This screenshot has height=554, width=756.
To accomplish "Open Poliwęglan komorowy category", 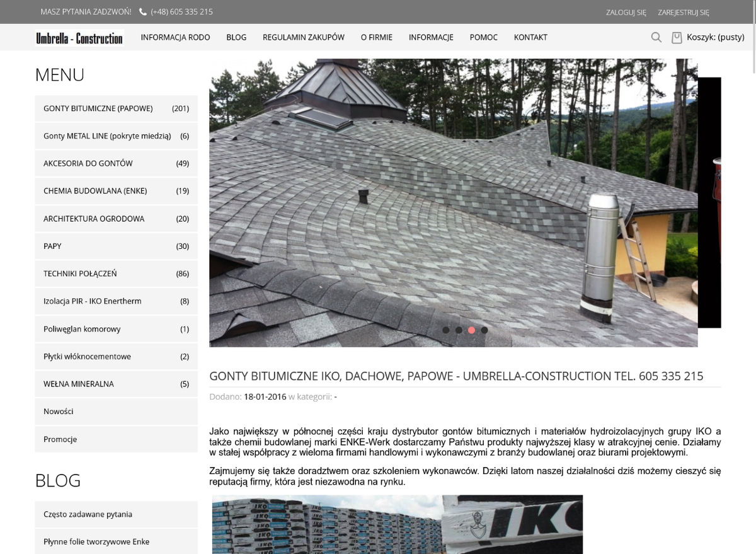I will [x=117, y=329].
